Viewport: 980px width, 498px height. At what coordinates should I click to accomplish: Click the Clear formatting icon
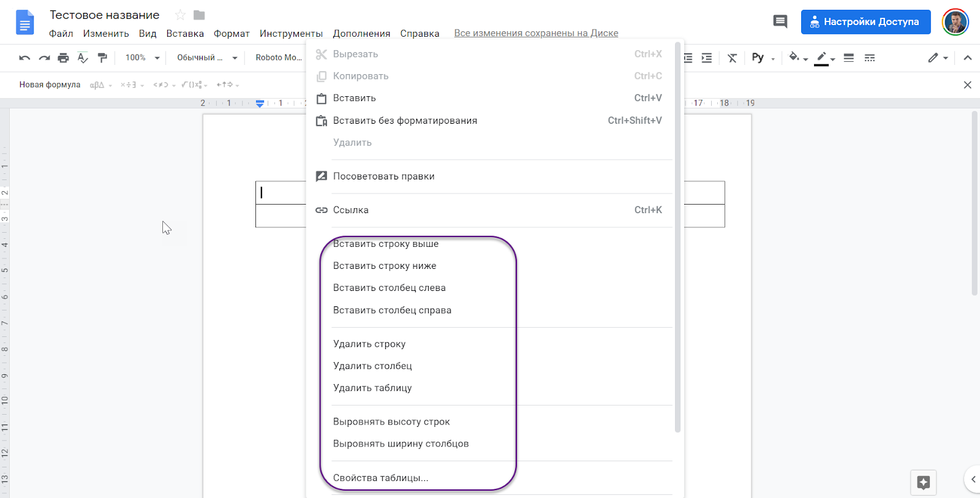click(x=732, y=58)
